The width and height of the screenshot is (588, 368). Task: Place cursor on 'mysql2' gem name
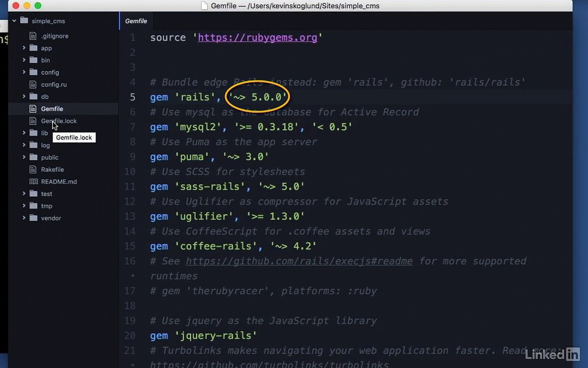click(x=198, y=127)
